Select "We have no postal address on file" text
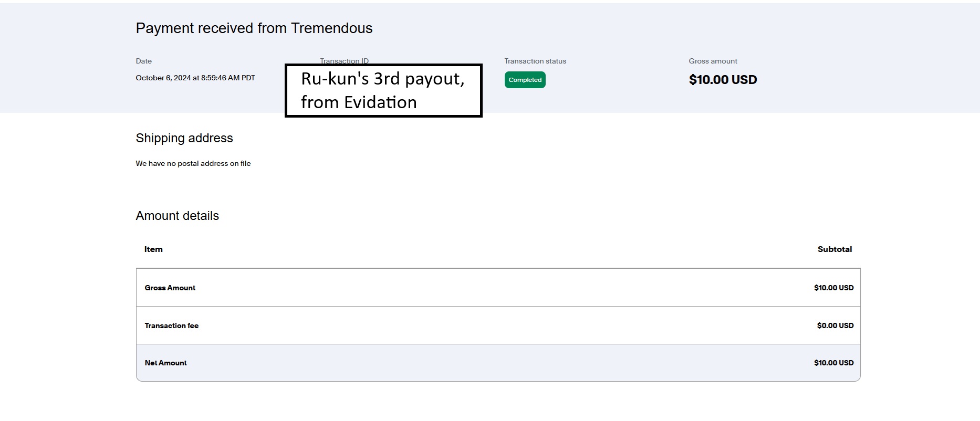The height and width of the screenshot is (421, 980). (193, 163)
